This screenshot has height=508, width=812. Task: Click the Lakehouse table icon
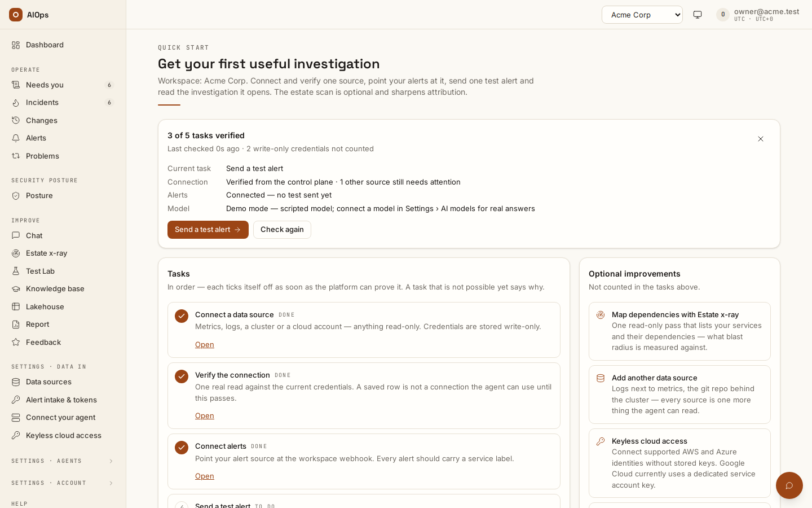pos(16,306)
